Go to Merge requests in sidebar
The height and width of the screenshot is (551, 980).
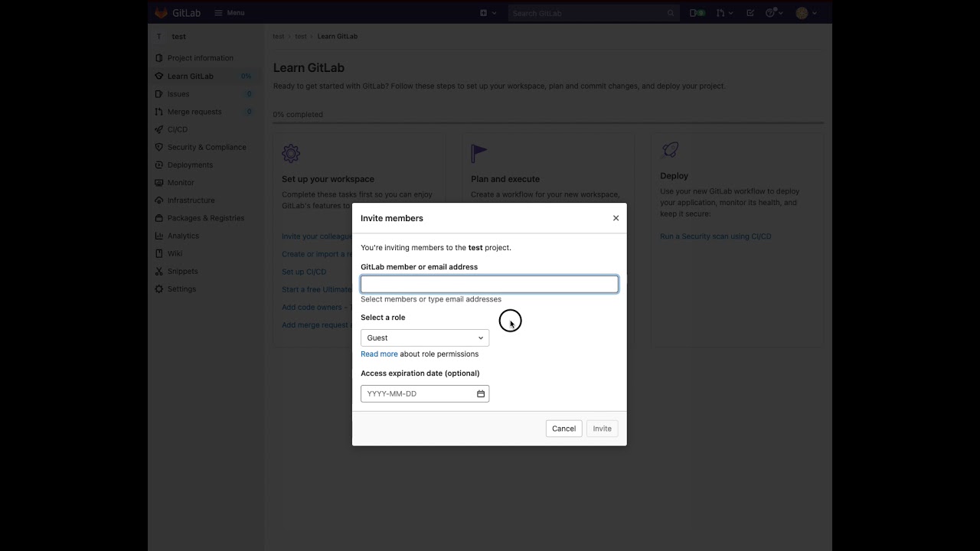[194, 112]
